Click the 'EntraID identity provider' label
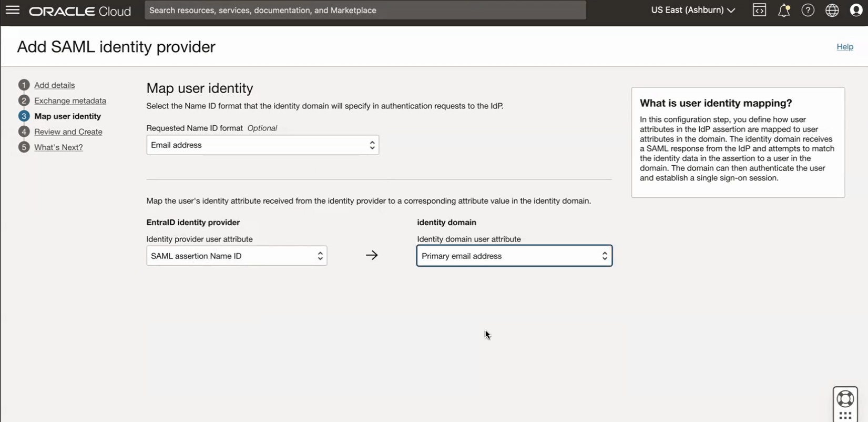This screenshot has height=422, width=868. (x=193, y=222)
